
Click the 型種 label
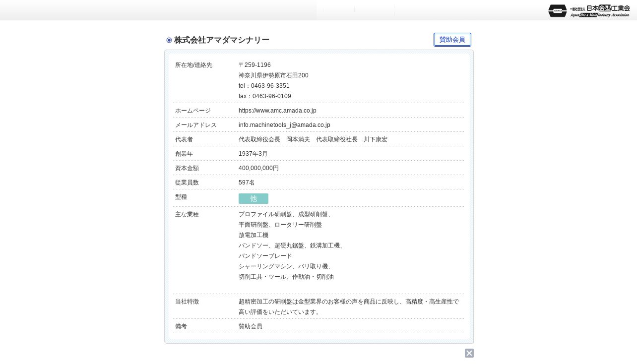[x=181, y=197]
